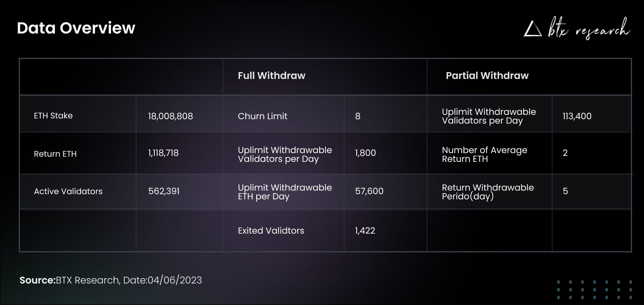Select the 1,800 validators per day value
The width and height of the screenshot is (644, 305).
(x=365, y=153)
